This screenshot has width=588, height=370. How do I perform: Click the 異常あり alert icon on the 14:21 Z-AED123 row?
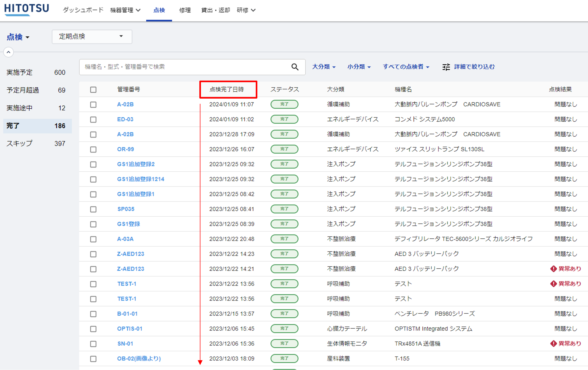[x=553, y=269]
